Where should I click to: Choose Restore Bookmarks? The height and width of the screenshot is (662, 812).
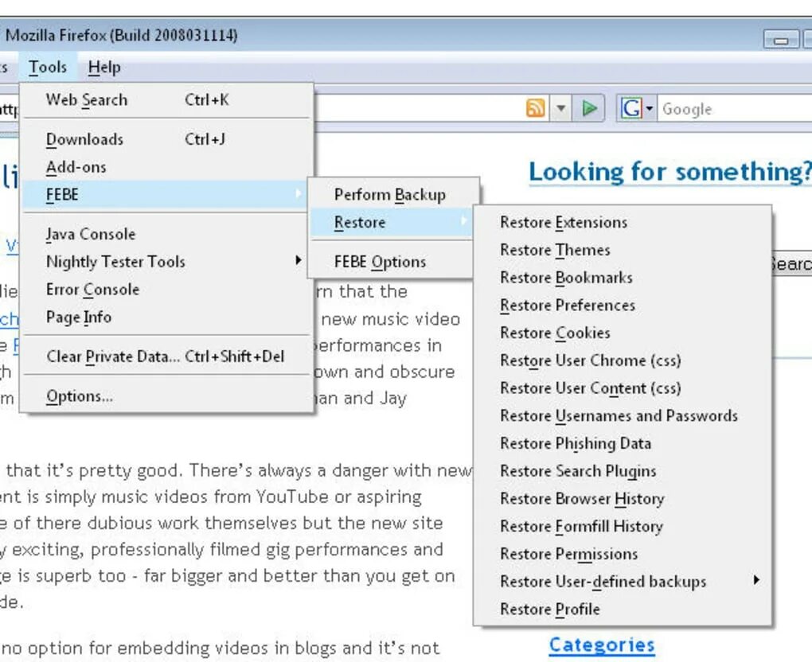coord(623,278)
